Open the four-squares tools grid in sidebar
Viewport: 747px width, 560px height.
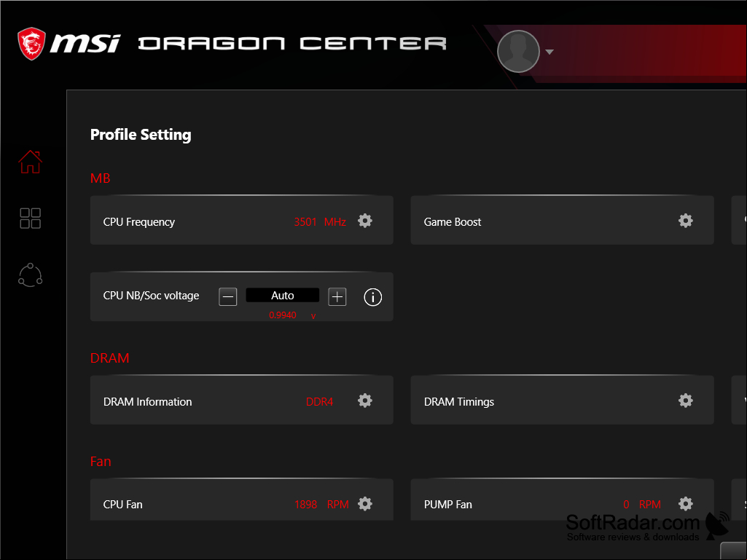point(31,218)
